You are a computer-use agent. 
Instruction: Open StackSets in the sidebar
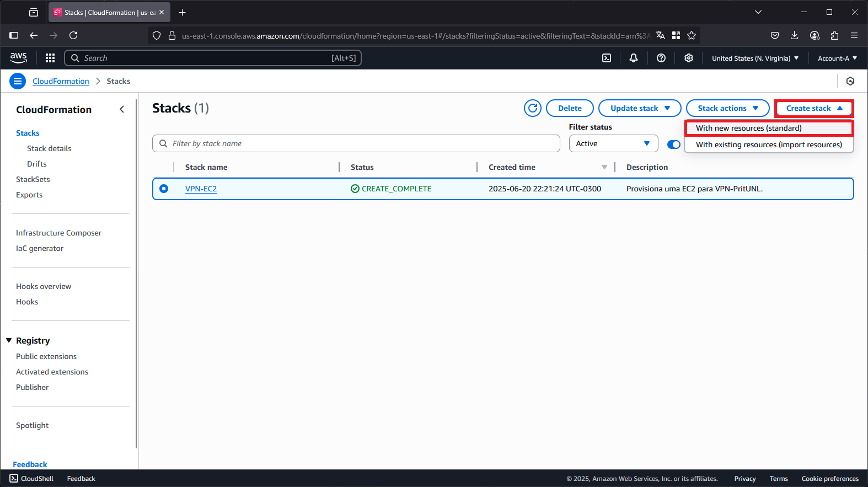(33, 179)
